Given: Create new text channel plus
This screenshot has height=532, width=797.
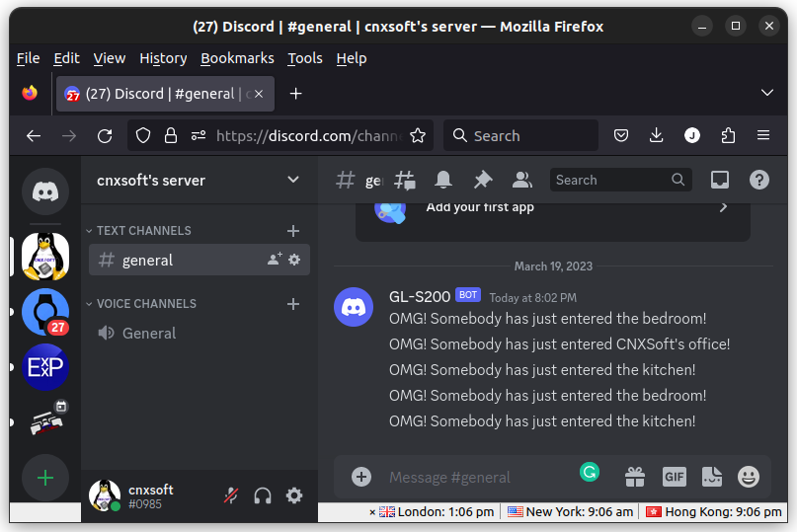Looking at the screenshot, I should tap(293, 231).
